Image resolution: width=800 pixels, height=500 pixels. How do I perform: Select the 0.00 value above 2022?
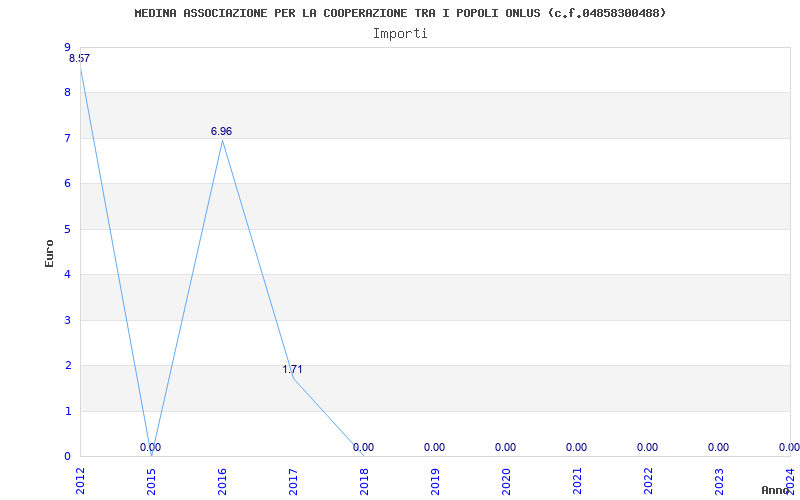pos(647,447)
